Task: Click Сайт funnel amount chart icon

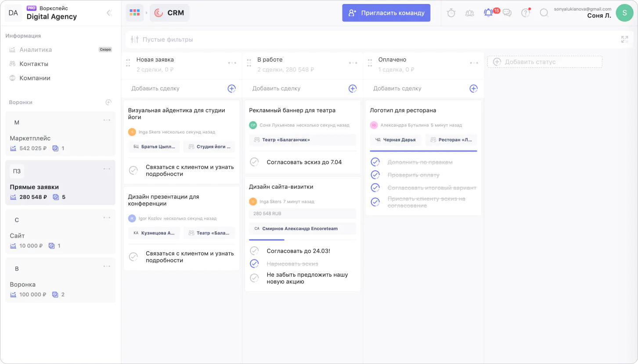Action: [x=13, y=246]
